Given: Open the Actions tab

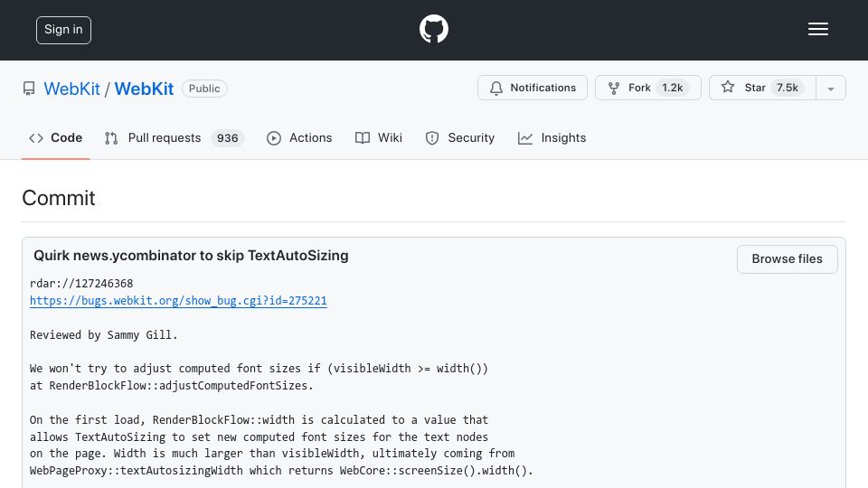Looking at the screenshot, I should click(299, 137).
